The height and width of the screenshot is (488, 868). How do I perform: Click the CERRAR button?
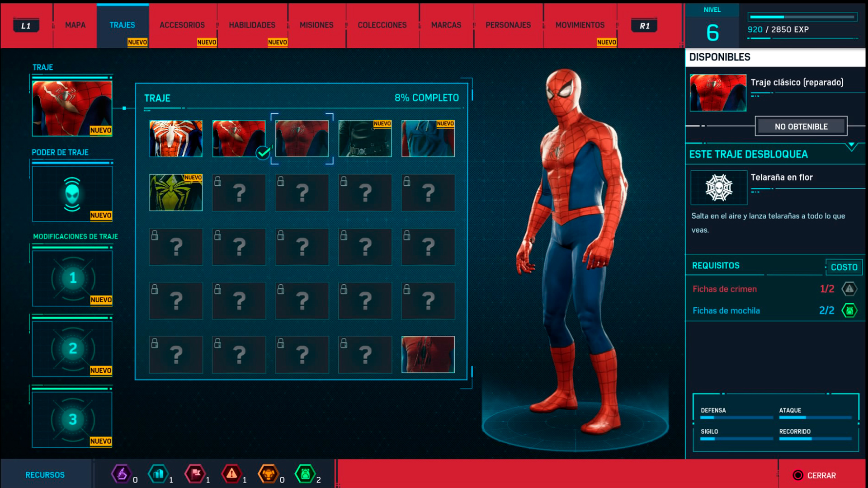point(815,475)
